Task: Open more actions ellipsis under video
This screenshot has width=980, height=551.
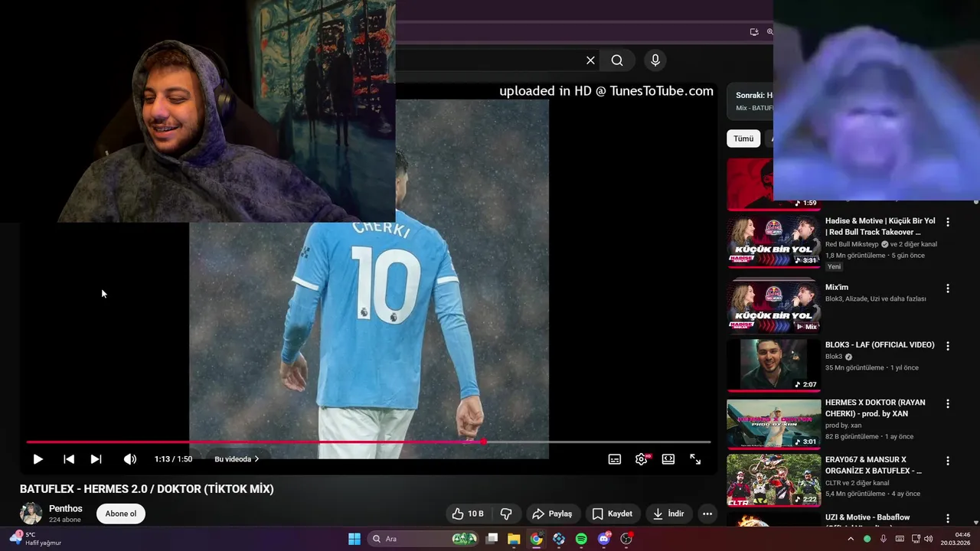Action: pos(707,514)
